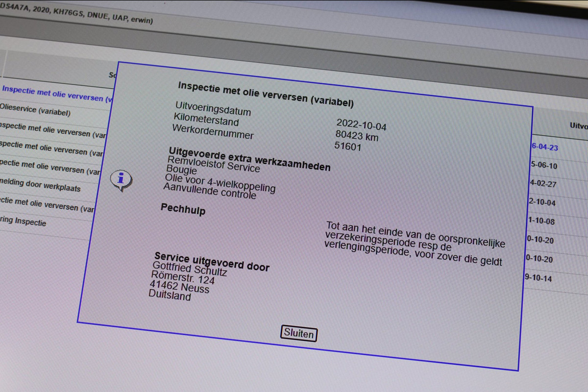The image size is (588, 392).
Task: Open the blue highlighted Inspectie met olie verversen entry
Action: point(54,93)
